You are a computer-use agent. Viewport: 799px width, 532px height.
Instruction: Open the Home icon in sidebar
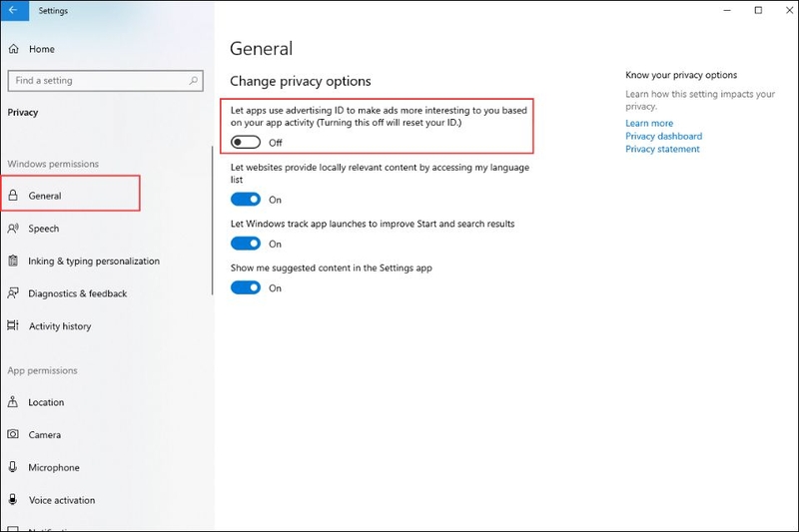[x=14, y=49]
